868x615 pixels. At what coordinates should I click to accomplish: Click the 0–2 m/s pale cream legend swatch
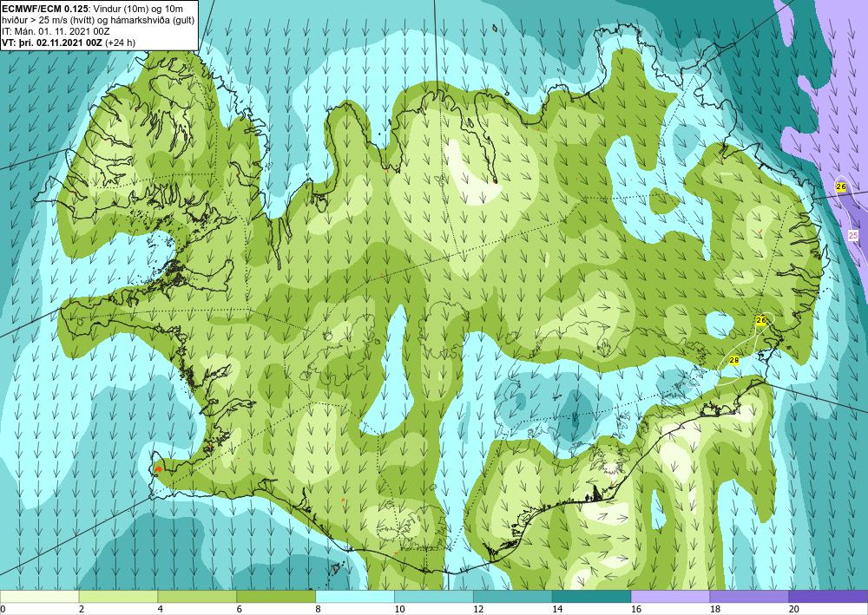tap(40, 596)
